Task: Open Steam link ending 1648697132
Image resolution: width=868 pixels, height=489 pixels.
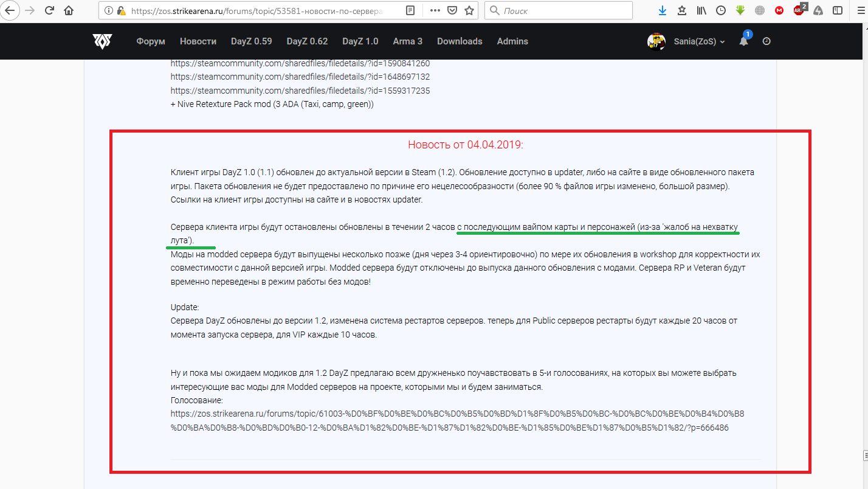Action: point(300,77)
